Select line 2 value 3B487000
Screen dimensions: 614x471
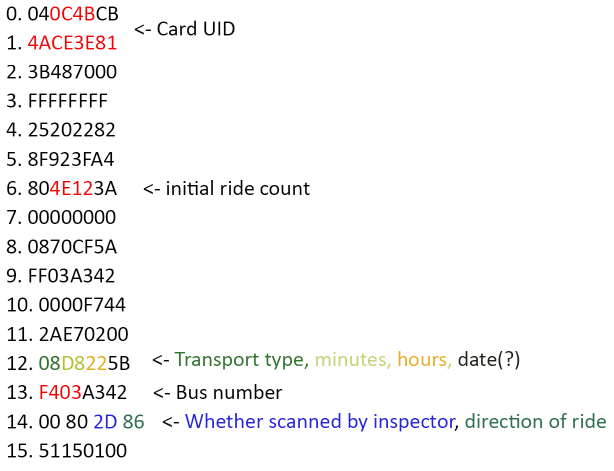click(x=72, y=72)
